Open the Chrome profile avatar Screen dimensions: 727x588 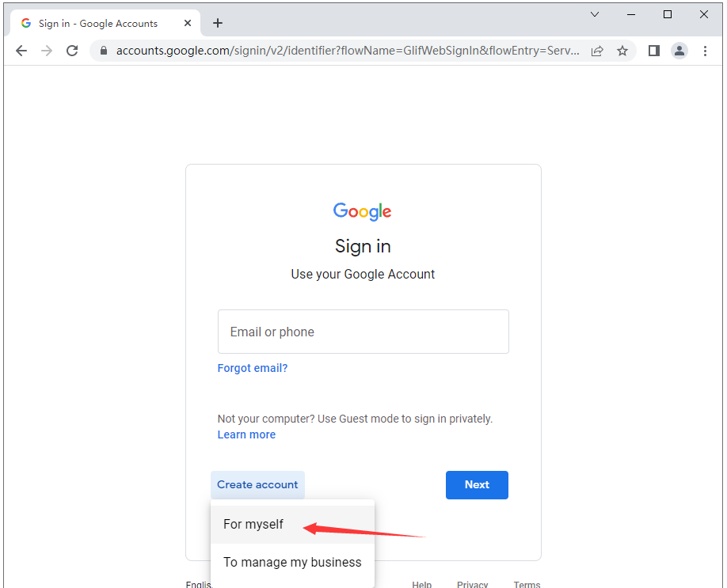tap(679, 51)
